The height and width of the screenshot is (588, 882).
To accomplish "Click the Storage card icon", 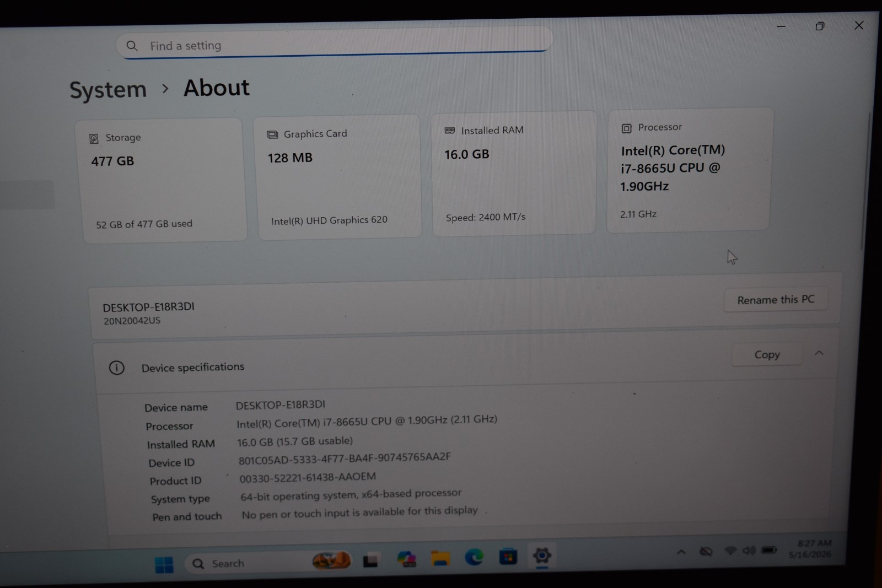I will pos(94,138).
